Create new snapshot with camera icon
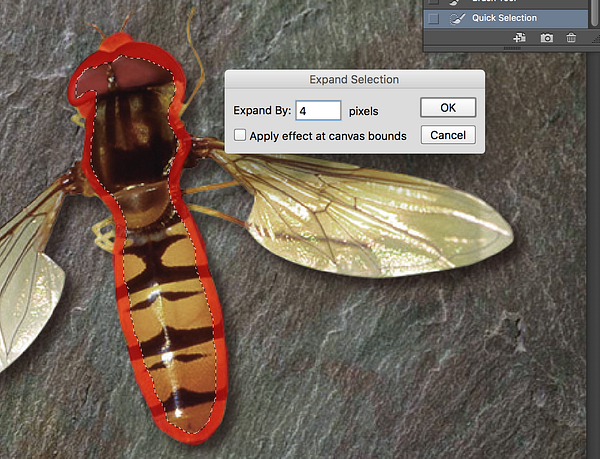600x459 pixels. [546, 38]
